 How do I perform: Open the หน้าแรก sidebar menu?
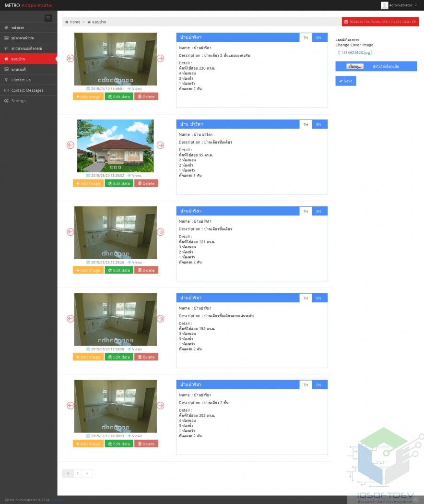[x=29, y=28]
